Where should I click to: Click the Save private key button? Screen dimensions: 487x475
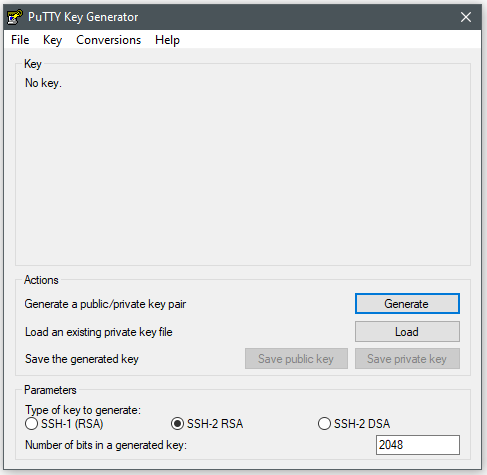pyautogui.click(x=407, y=359)
